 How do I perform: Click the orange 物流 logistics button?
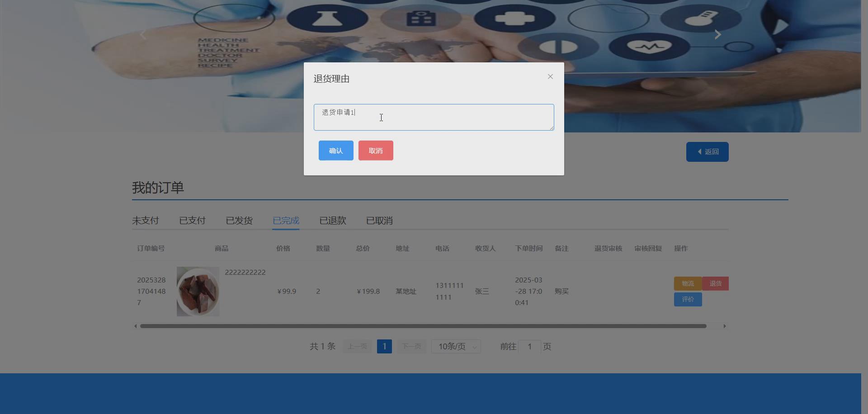point(687,283)
